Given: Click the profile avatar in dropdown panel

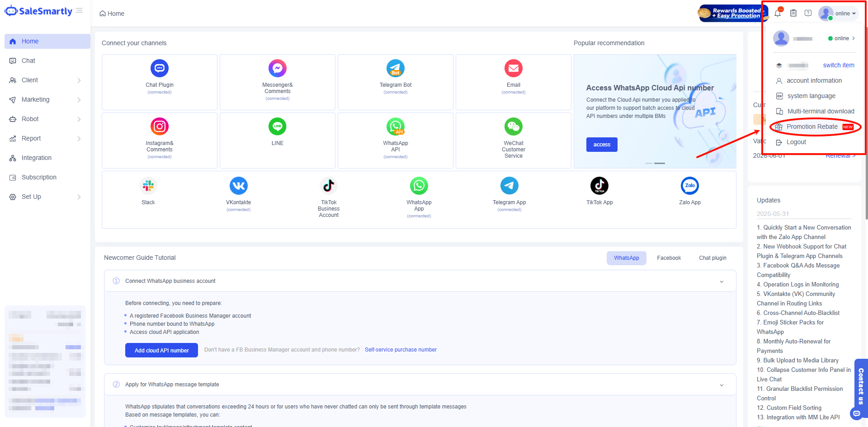Looking at the screenshot, I should point(781,38).
